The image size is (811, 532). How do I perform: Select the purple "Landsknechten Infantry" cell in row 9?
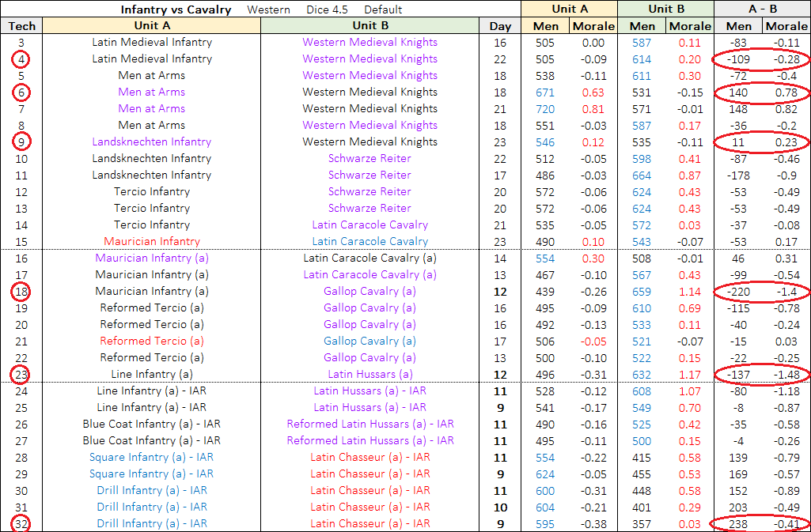point(152,142)
